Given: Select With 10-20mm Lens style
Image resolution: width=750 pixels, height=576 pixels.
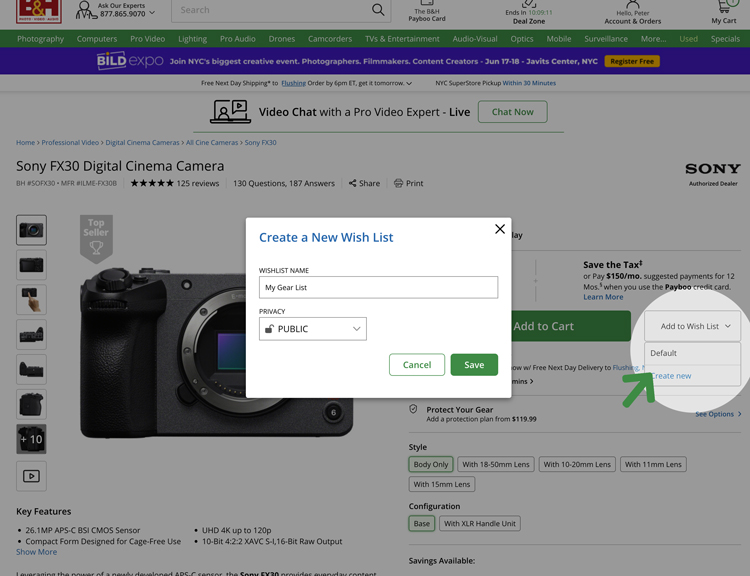Looking at the screenshot, I should (577, 464).
